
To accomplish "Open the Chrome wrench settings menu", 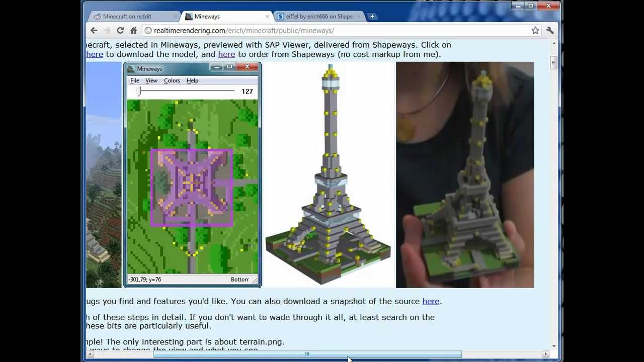I will 550,31.
